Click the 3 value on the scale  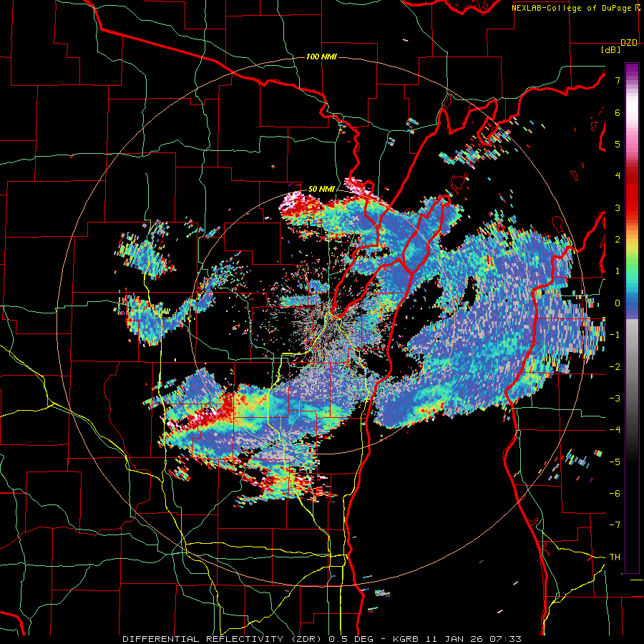(x=618, y=208)
